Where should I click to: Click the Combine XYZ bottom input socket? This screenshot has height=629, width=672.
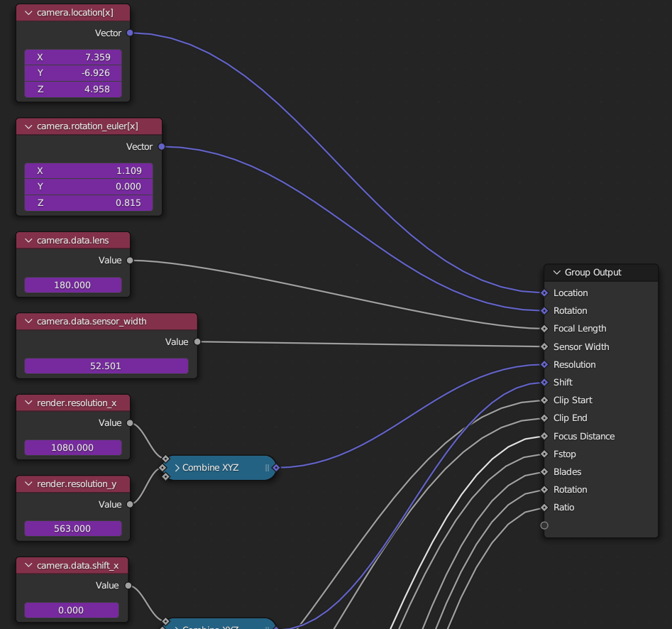pos(166,476)
